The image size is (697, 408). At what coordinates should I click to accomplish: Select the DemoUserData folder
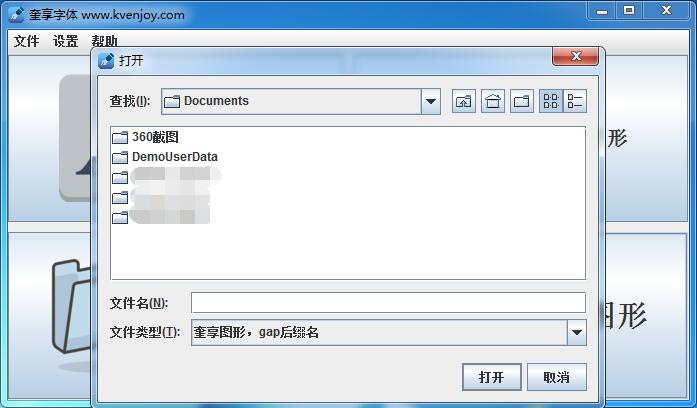point(165,157)
